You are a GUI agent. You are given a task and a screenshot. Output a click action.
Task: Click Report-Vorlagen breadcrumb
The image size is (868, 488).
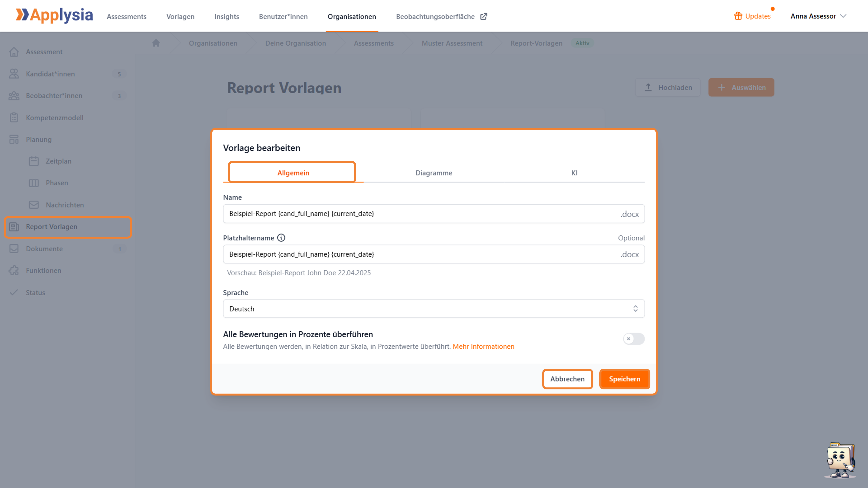536,43
